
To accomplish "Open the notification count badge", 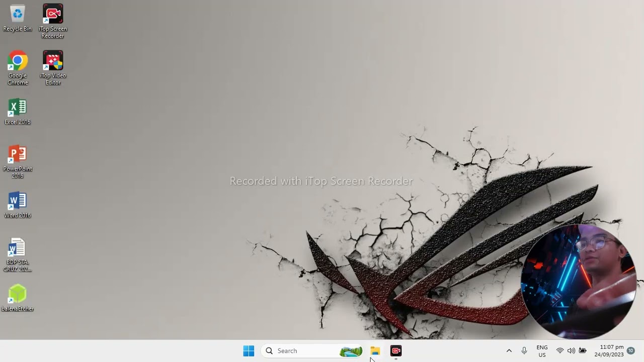I will point(630,351).
